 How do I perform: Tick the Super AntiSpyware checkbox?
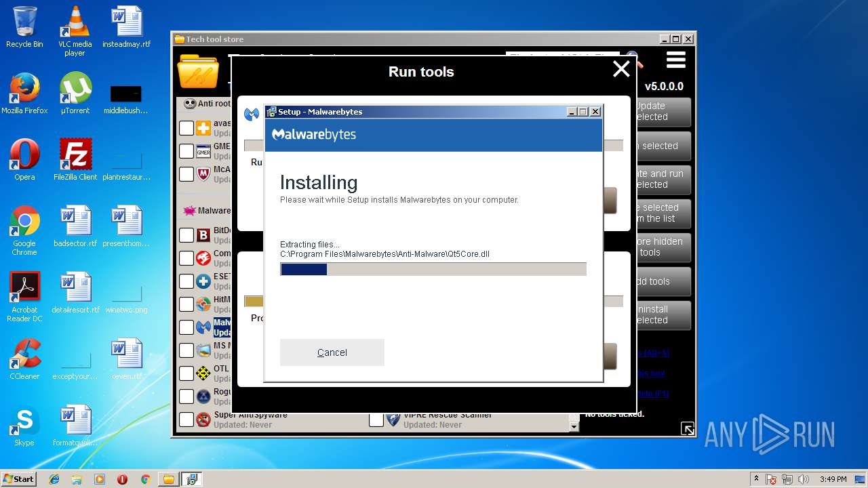(x=186, y=420)
